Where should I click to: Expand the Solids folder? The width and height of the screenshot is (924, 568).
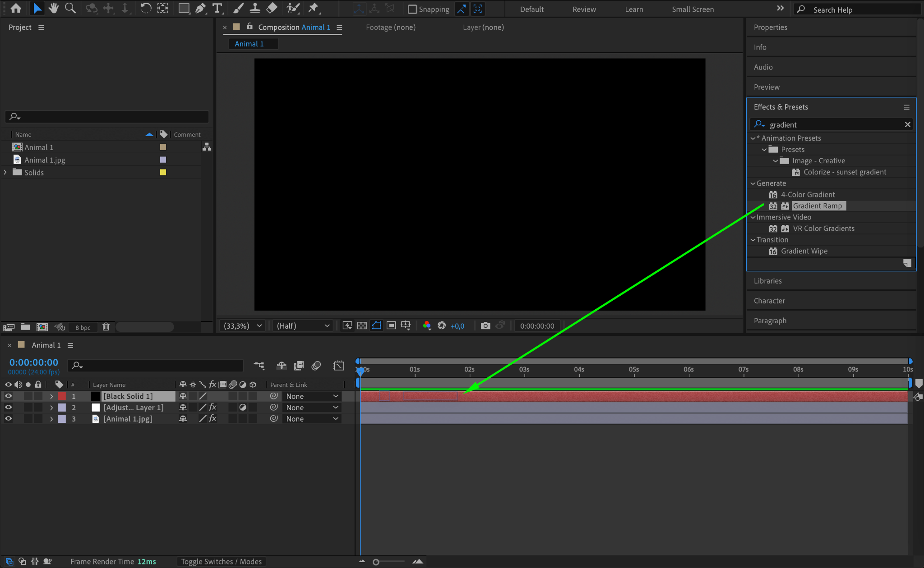(5, 172)
